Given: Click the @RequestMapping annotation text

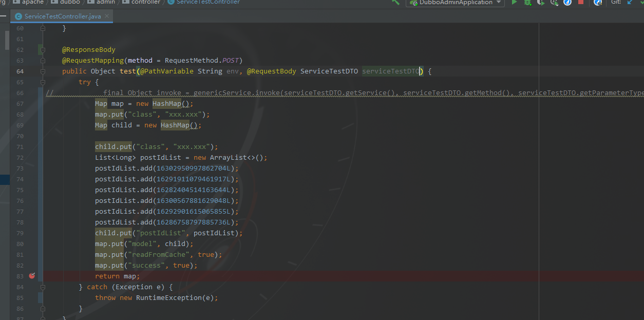Looking at the screenshot, I should 93,61.
